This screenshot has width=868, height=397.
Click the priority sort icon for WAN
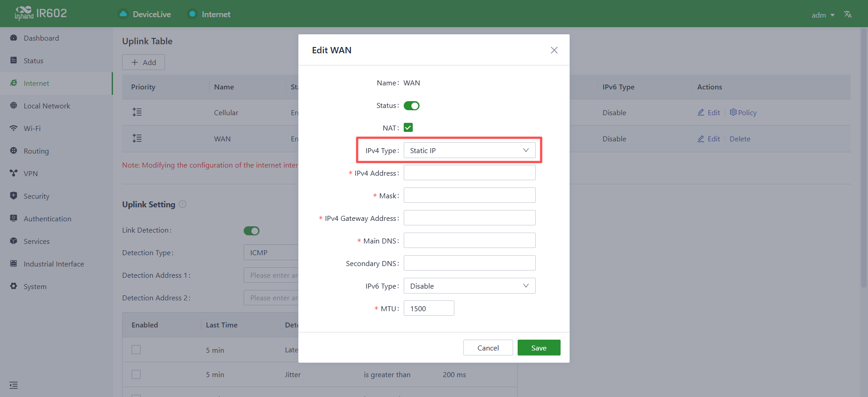137,138
